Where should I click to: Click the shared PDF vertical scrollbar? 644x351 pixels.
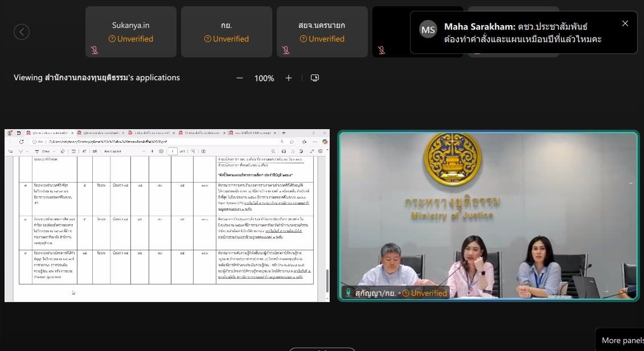point(327,280)
